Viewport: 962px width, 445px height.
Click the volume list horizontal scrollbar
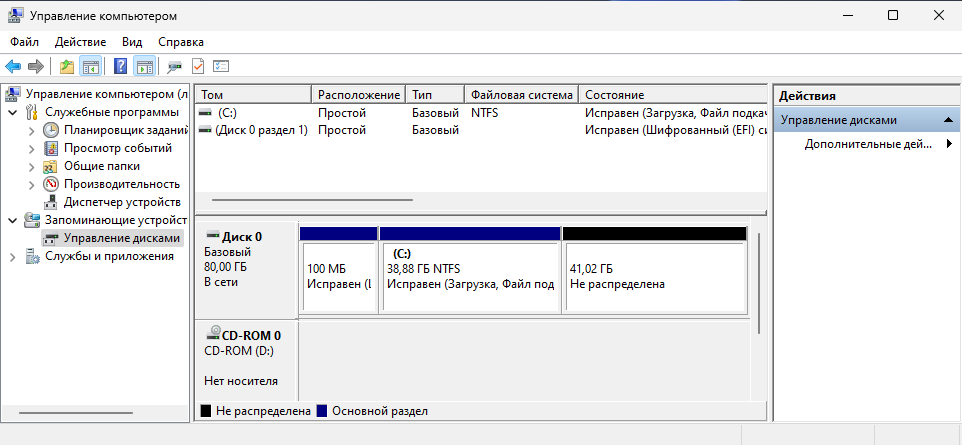click(x=312, y=199)
